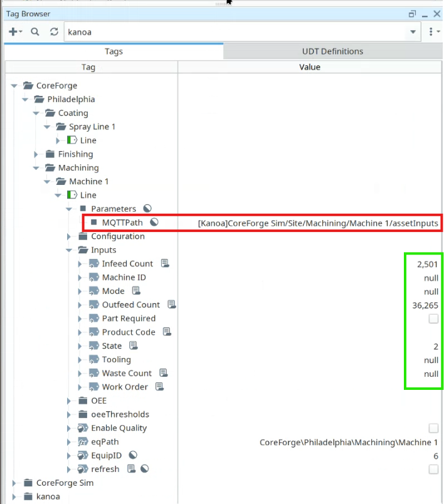The height and width of the screenshot is (504, 444).
Task: Toggle the Part Required checkbox
Action: click(433, 318)
